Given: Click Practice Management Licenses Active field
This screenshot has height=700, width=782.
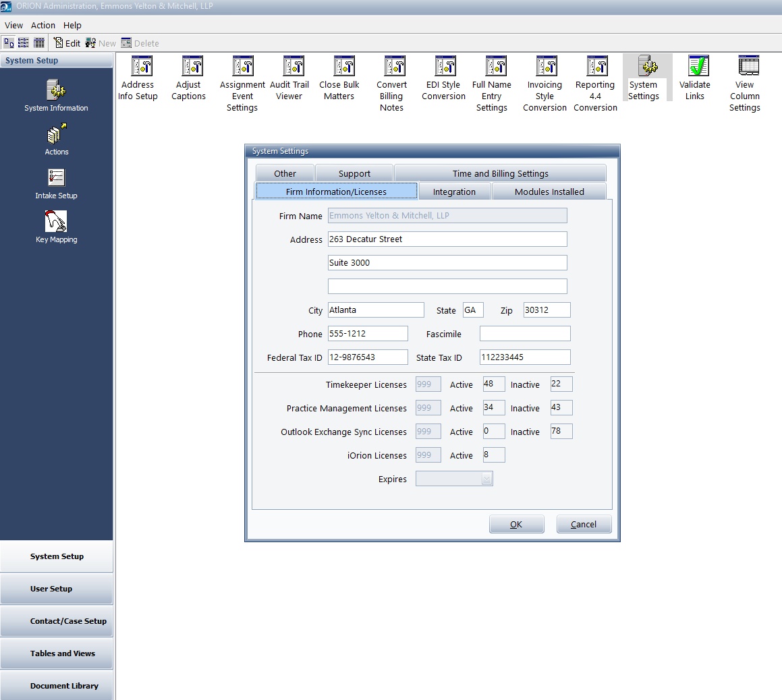Looking at the screenshot, I should 494,407.
